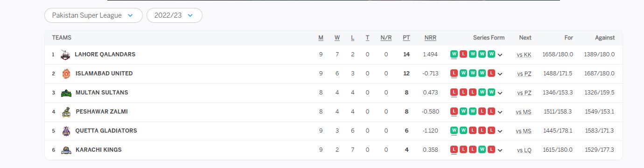The width and height of the screenshot is (644, 168).
Task: Click the Lahore Qalandars team logo
Action: [65, 54]
